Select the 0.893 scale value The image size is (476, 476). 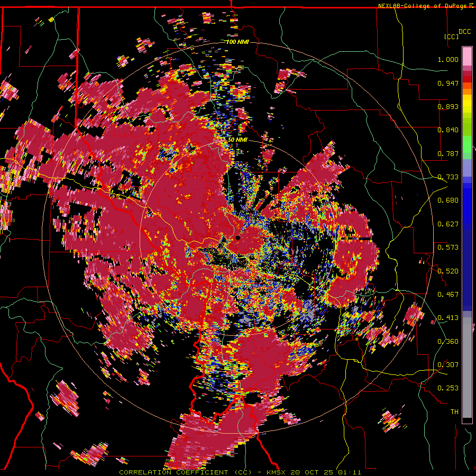(448, 106)
